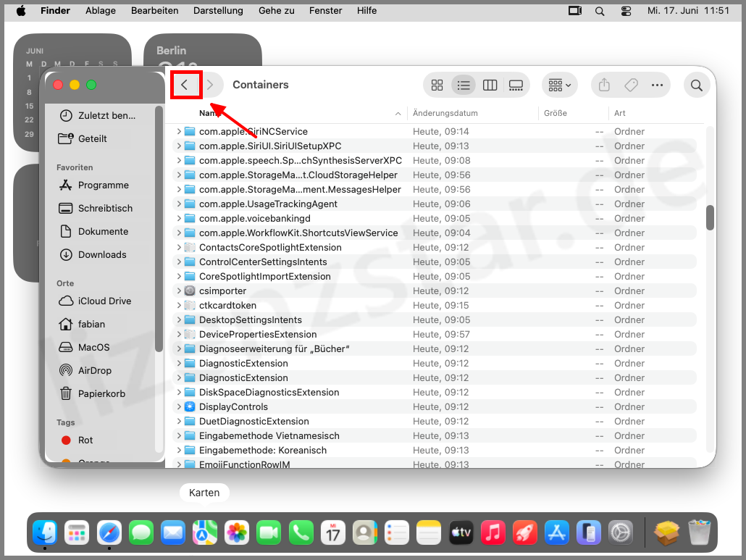Open Messages from the Dock

pos(141,532)
